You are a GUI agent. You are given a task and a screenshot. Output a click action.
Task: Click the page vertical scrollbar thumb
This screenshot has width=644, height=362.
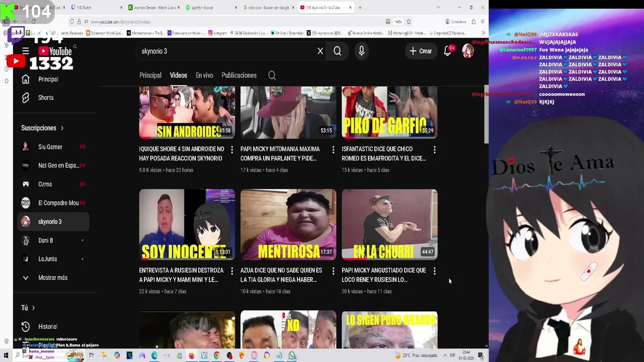486,115
